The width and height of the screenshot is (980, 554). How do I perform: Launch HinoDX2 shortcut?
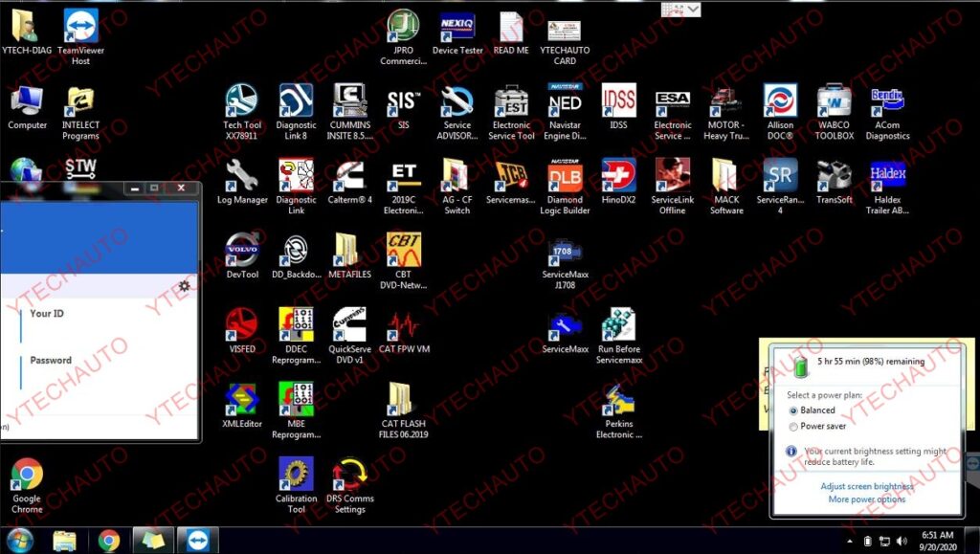click(x=619, y=181)
